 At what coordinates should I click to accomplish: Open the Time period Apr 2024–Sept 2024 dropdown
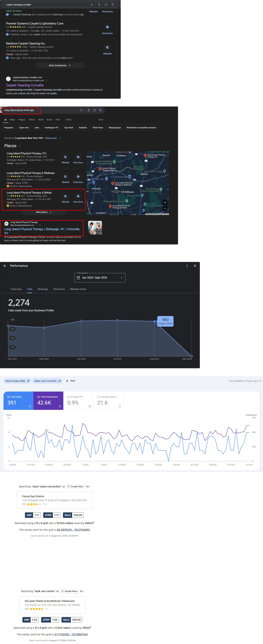(100, 278)
